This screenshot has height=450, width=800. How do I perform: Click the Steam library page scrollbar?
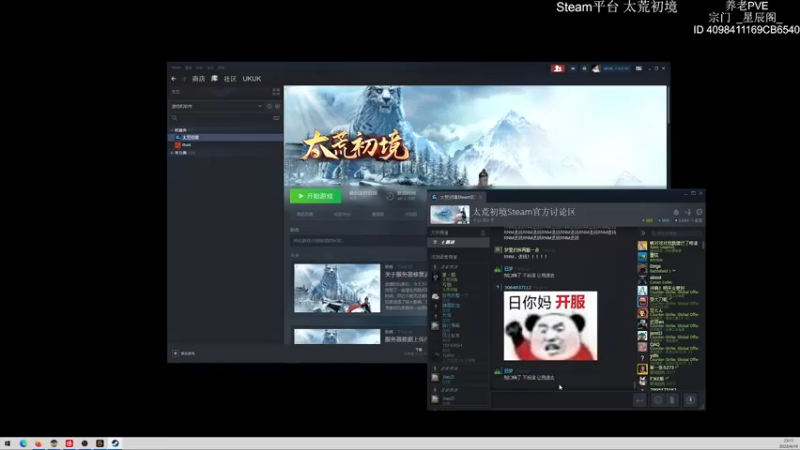pos(668,107)
